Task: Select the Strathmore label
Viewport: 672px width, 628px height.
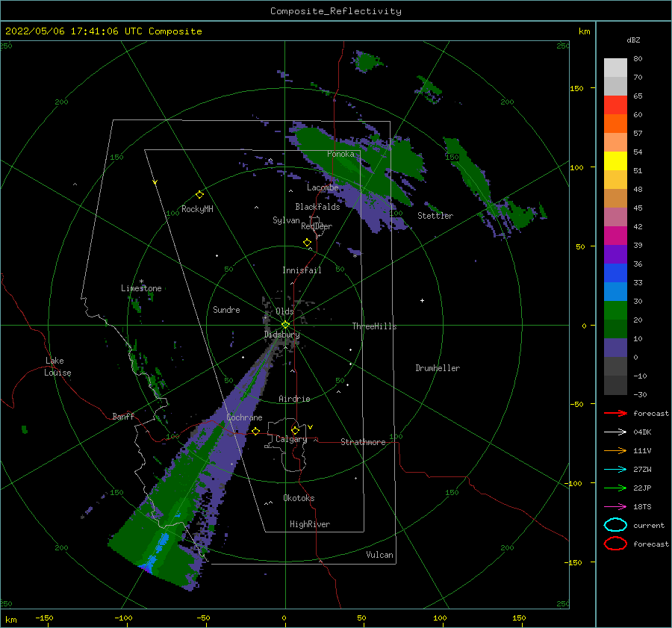Action: 363,442
